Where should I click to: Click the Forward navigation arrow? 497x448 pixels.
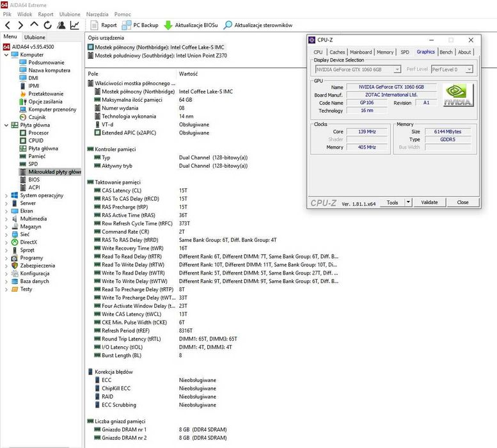click(x=20, y=26)
